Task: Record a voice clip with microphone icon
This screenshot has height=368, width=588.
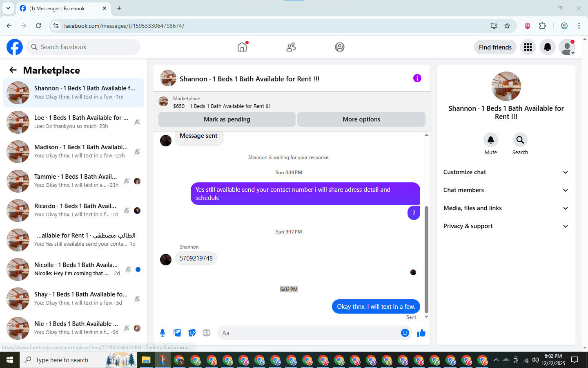Action: [163, 333]
